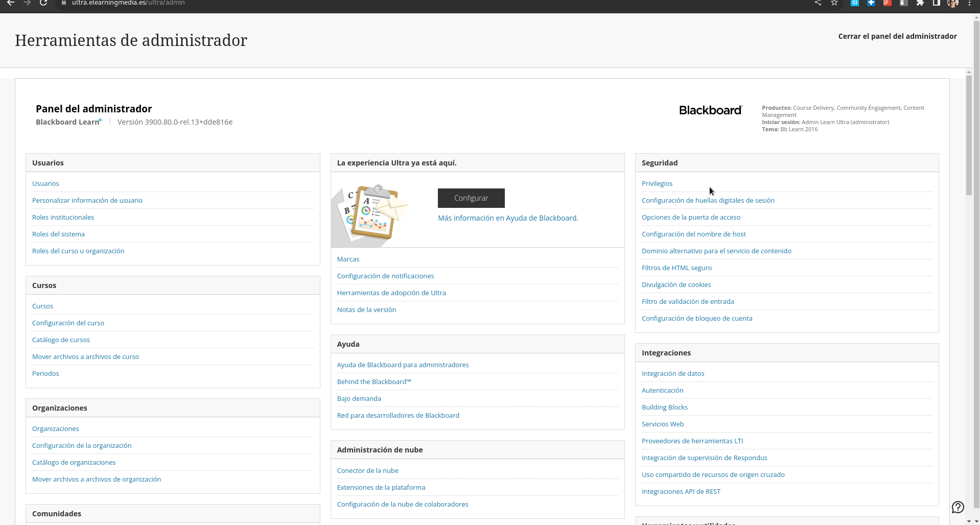Click the Blackboard logo
The image size is (980, 525).
(x=710, y=110)
